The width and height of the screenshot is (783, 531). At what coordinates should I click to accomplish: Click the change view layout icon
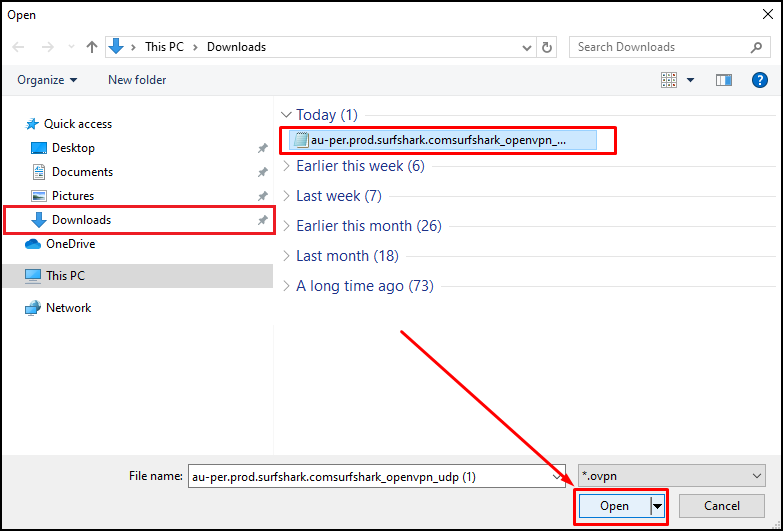pos(669,80)
